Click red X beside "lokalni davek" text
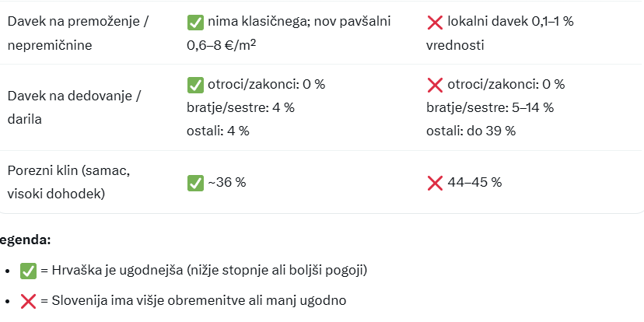The width and height of the screenshot is (644, 322). click(x=435, y=22)
